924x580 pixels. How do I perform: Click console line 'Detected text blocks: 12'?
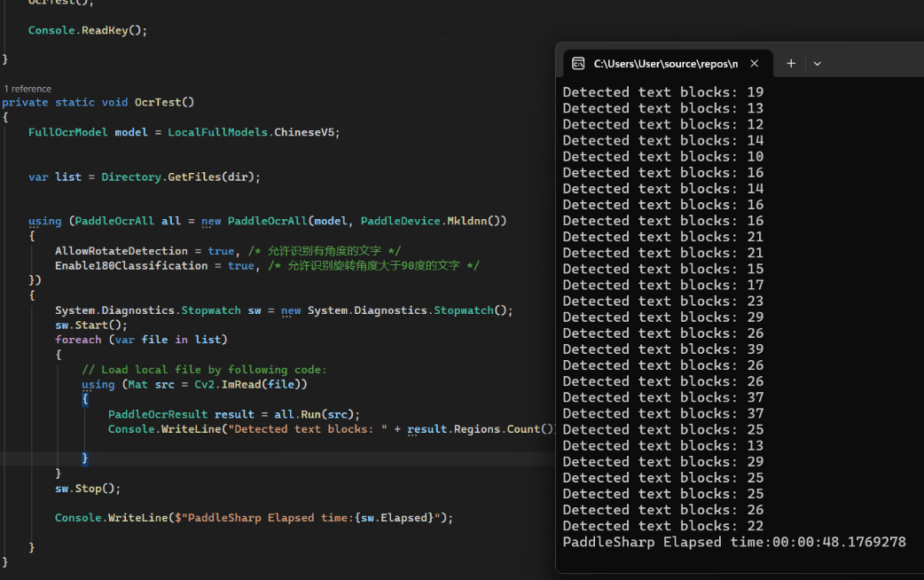pyautogui.click(x=663, y=125)
